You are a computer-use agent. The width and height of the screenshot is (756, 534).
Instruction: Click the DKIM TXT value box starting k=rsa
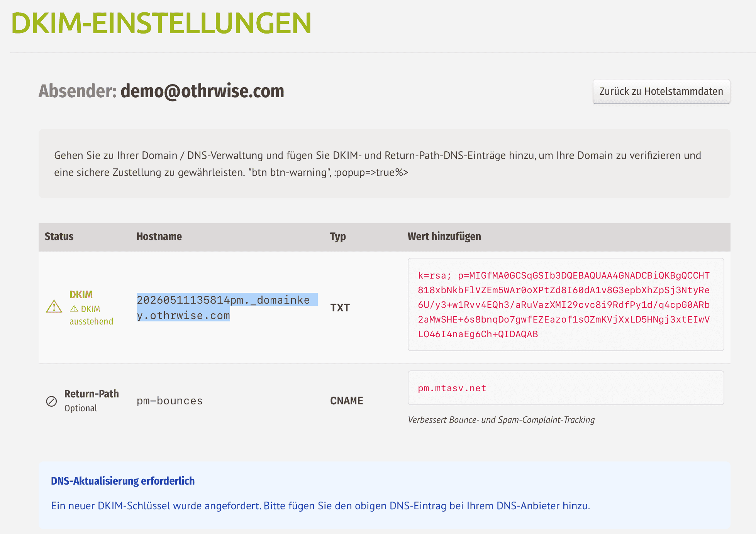(566, 304)
